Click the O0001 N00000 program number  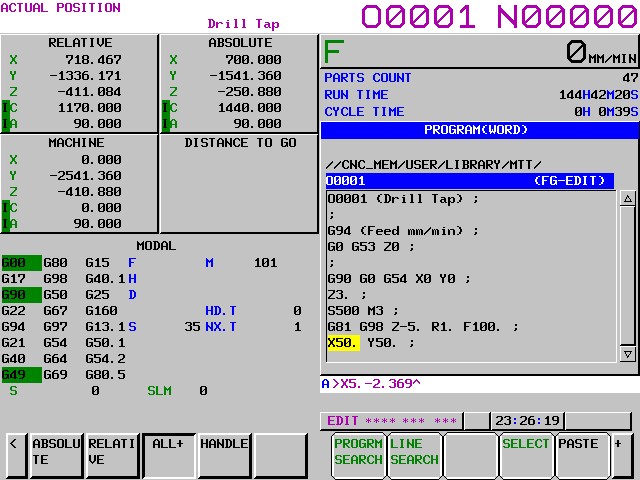[x=500, y=17]
